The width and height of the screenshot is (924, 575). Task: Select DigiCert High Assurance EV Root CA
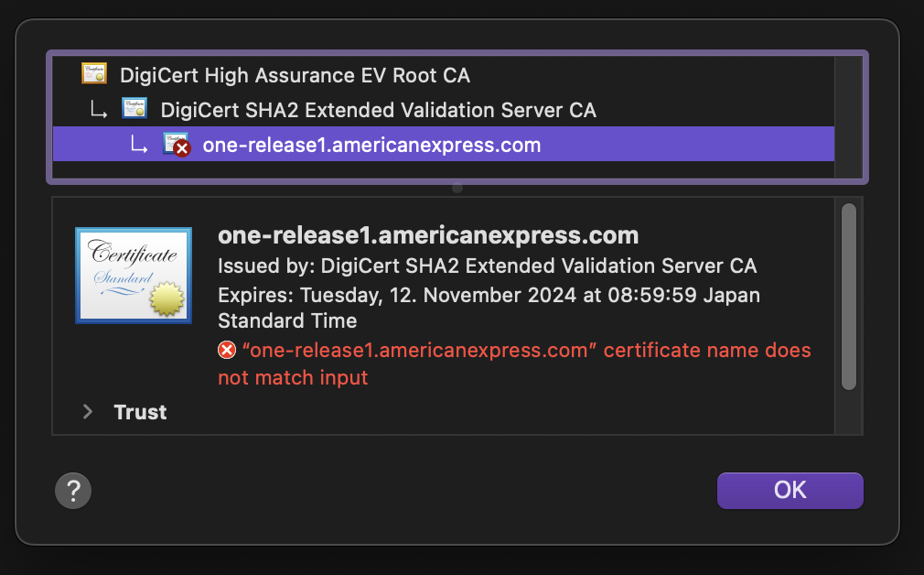(295, 75)
